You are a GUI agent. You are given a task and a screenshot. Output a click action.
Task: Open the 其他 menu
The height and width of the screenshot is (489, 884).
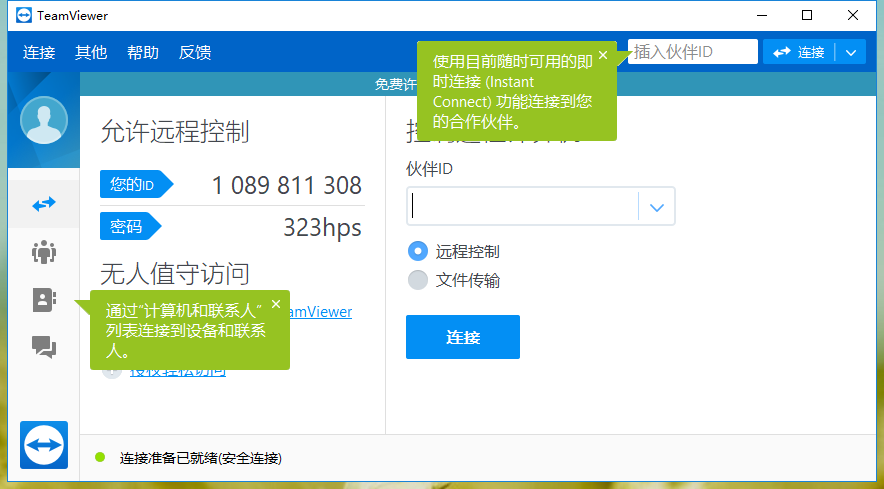[x=91, y=52]
